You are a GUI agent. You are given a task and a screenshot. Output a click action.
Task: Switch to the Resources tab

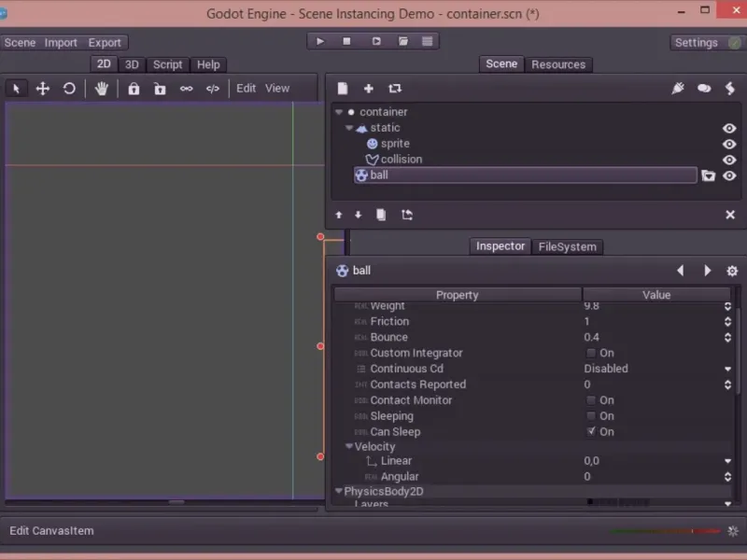[558, 64]
